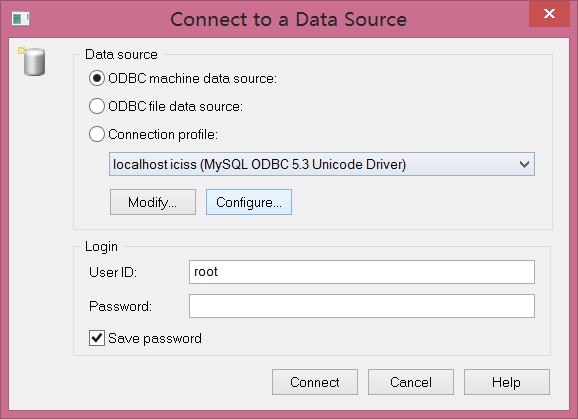Select ODBC machine data source radio button

click(x=97, y=78)
